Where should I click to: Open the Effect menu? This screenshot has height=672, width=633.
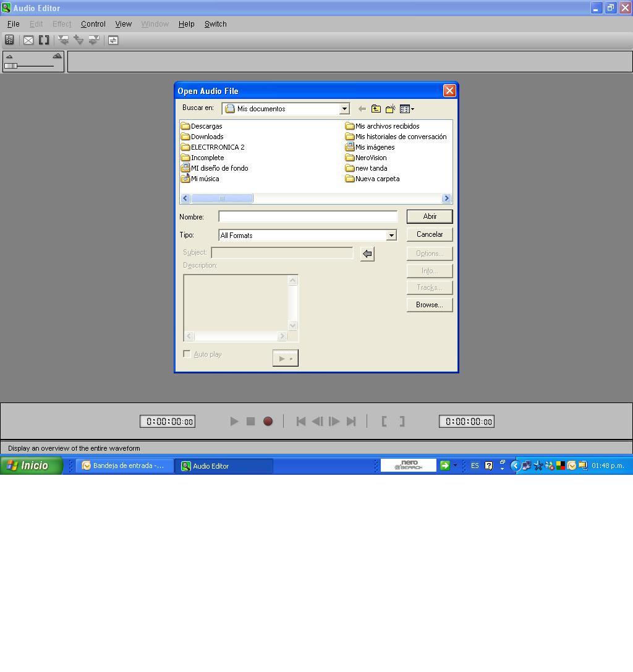coord(61,24)
